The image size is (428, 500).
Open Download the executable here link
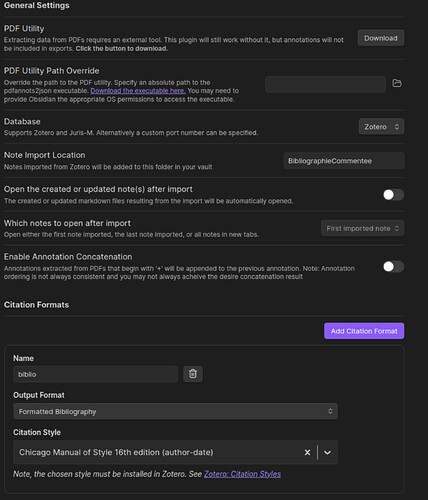(138, 91)
